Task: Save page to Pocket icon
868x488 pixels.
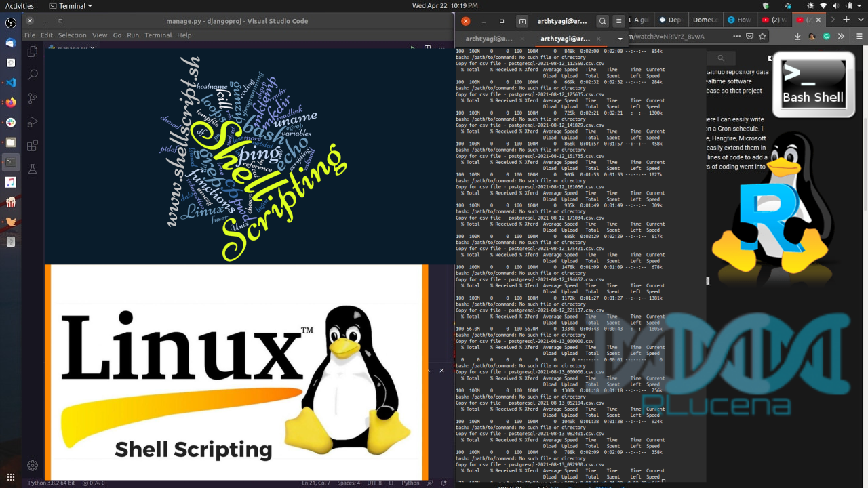Action: [x=749, y=37]
